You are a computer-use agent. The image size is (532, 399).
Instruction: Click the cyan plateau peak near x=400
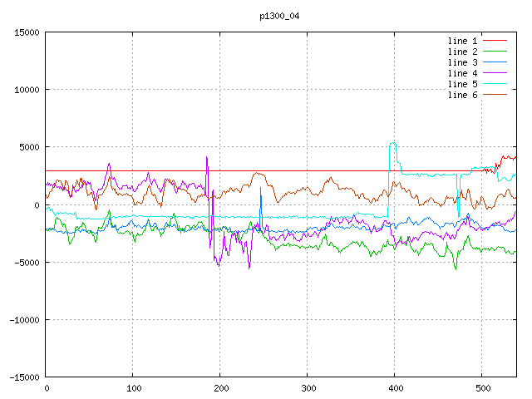(393, 144)
